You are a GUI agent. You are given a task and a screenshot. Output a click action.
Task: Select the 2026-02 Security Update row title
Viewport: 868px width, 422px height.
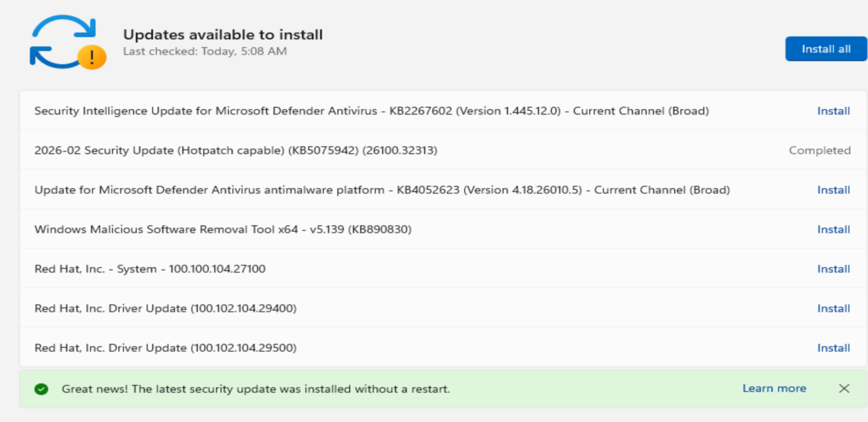click(x=236, y=151)
